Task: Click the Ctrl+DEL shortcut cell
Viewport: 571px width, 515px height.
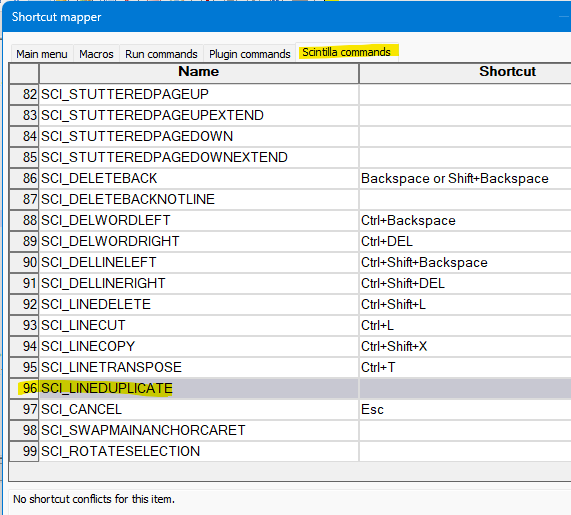Action: pos(465,241)
